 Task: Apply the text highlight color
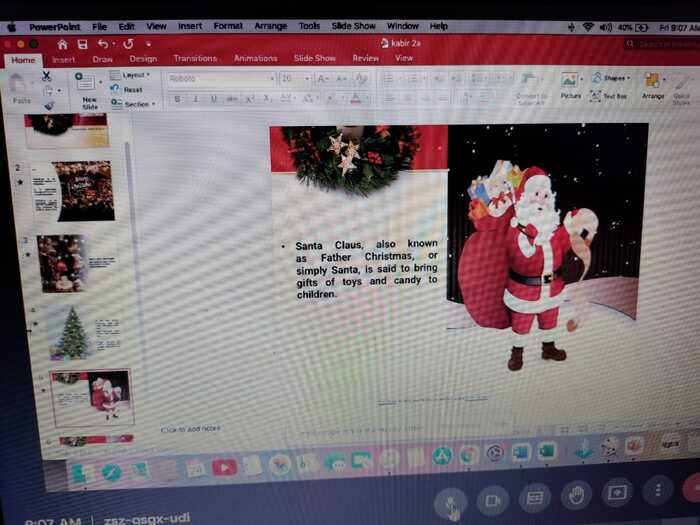[x=331, y=99]
